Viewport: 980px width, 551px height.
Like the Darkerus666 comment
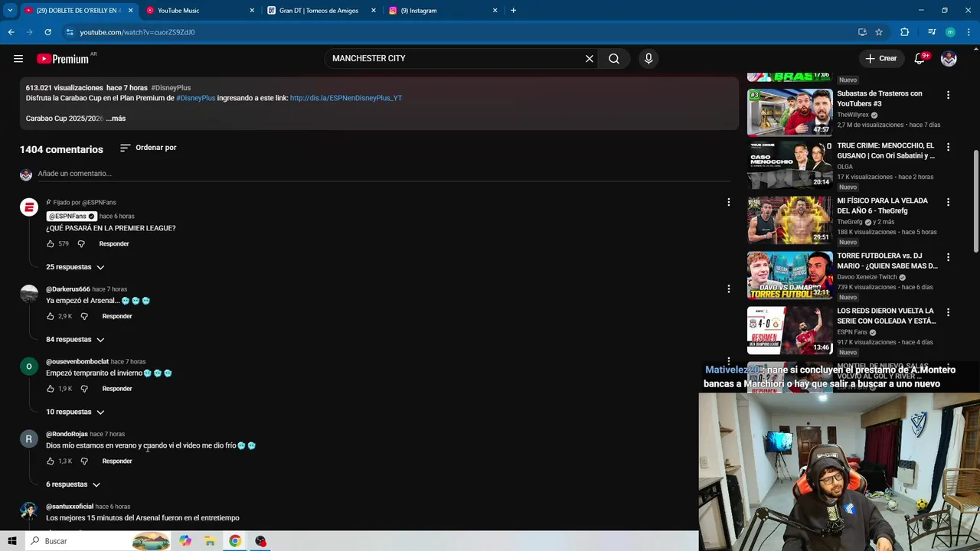(51, 316)
